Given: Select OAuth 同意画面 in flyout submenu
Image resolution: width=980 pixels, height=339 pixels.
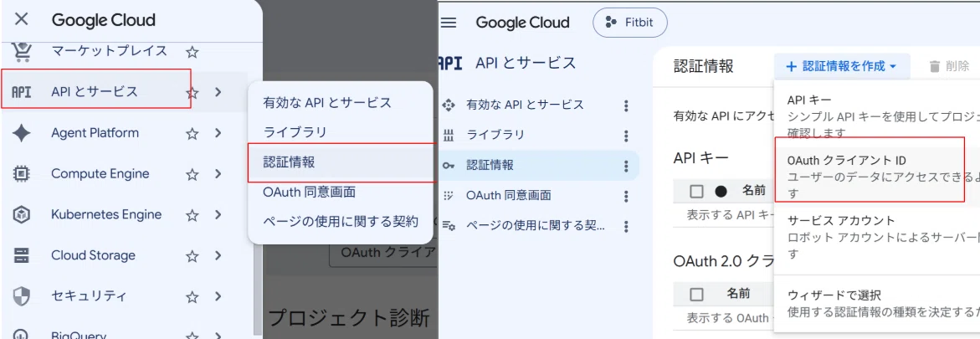Looking at the screenshot, I should point(341,192).
